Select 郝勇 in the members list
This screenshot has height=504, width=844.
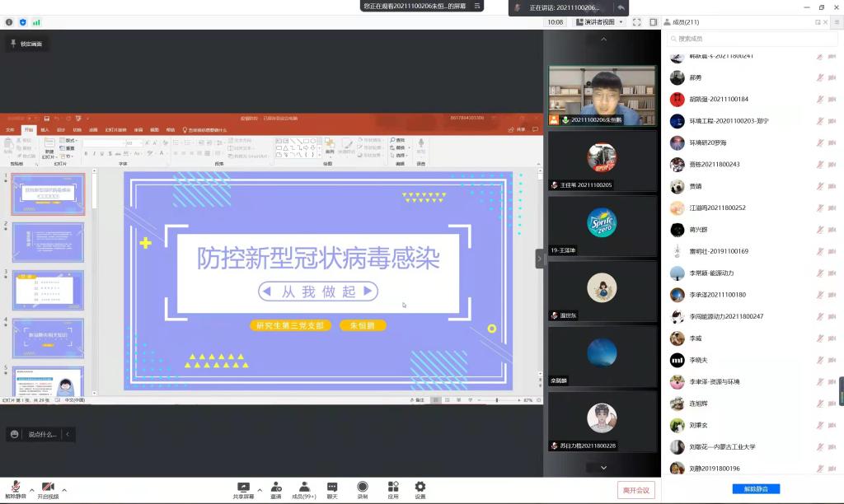(x=695, y=77)
